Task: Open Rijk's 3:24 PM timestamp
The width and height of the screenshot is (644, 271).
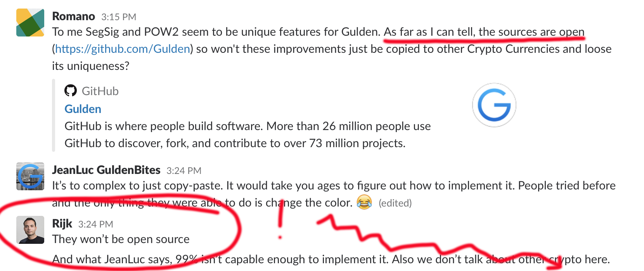Action: pos(95,224)
